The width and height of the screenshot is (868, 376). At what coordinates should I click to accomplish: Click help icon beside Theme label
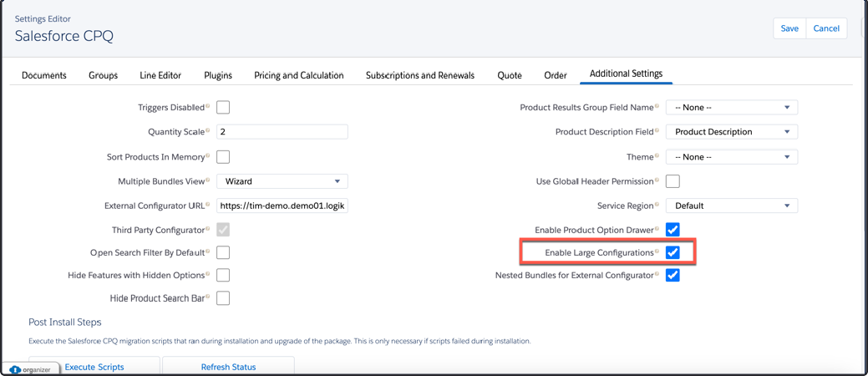tap(657, 155)
